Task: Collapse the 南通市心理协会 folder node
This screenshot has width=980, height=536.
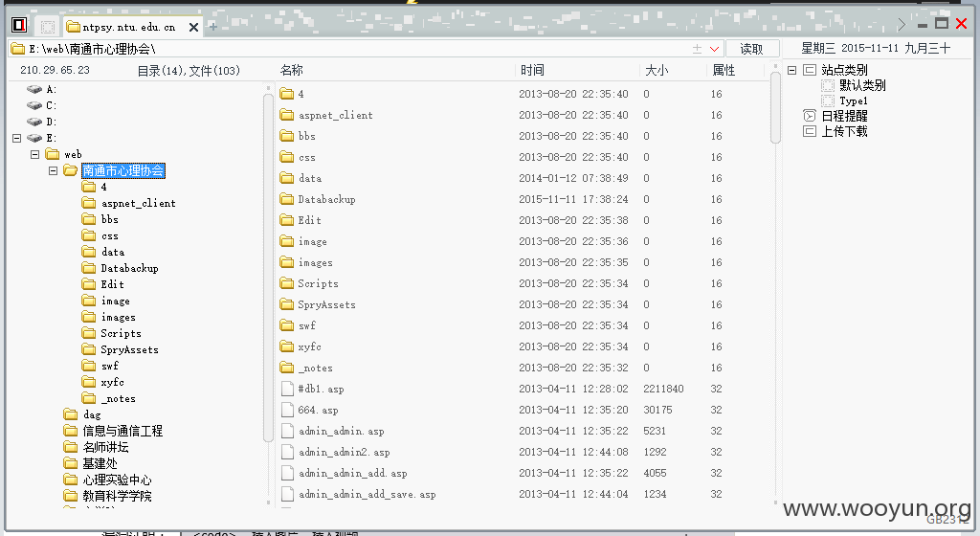Action: 54,170
